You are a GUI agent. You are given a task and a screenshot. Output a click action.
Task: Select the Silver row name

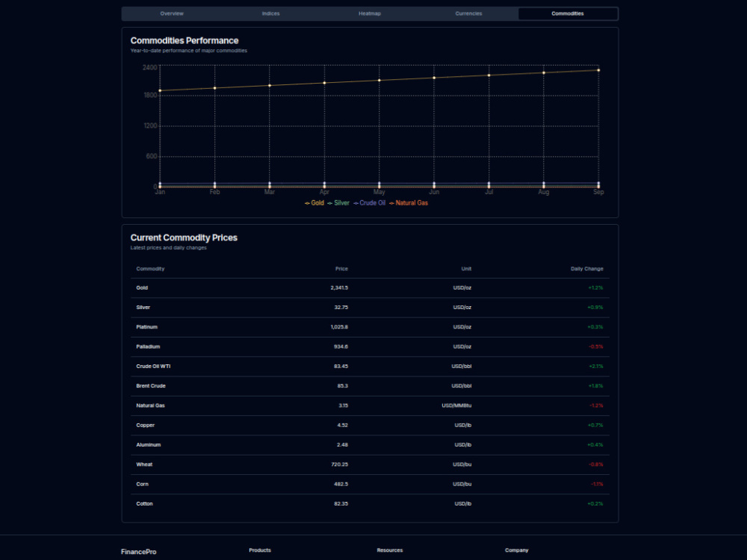point(143,308)
